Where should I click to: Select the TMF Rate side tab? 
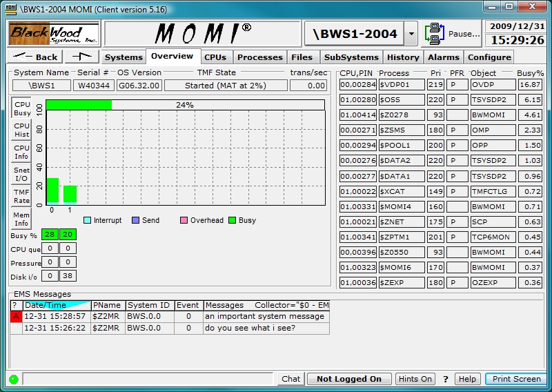[x=21, y=196]
